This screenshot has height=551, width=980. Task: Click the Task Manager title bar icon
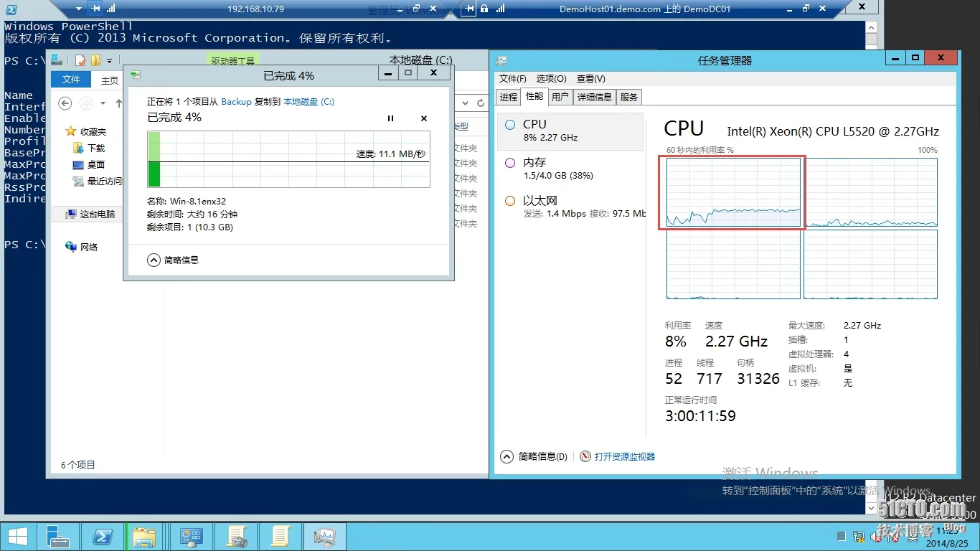click(501, 61)
